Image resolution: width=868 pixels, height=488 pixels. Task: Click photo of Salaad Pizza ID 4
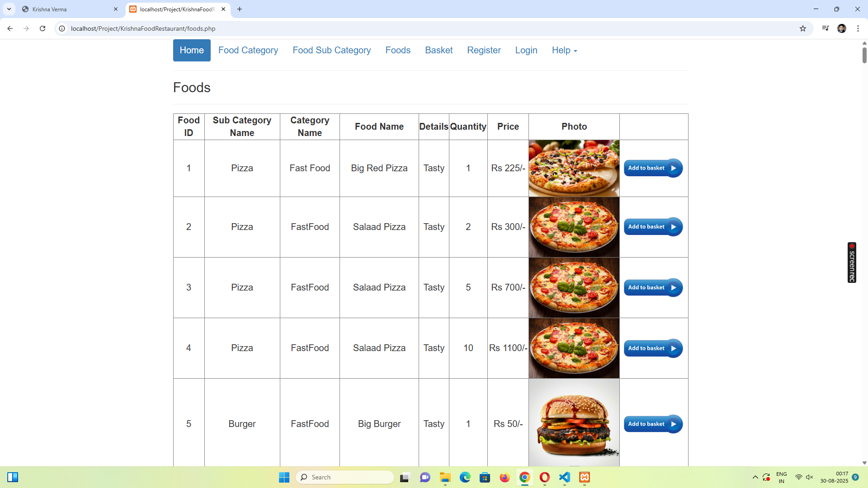574,348
